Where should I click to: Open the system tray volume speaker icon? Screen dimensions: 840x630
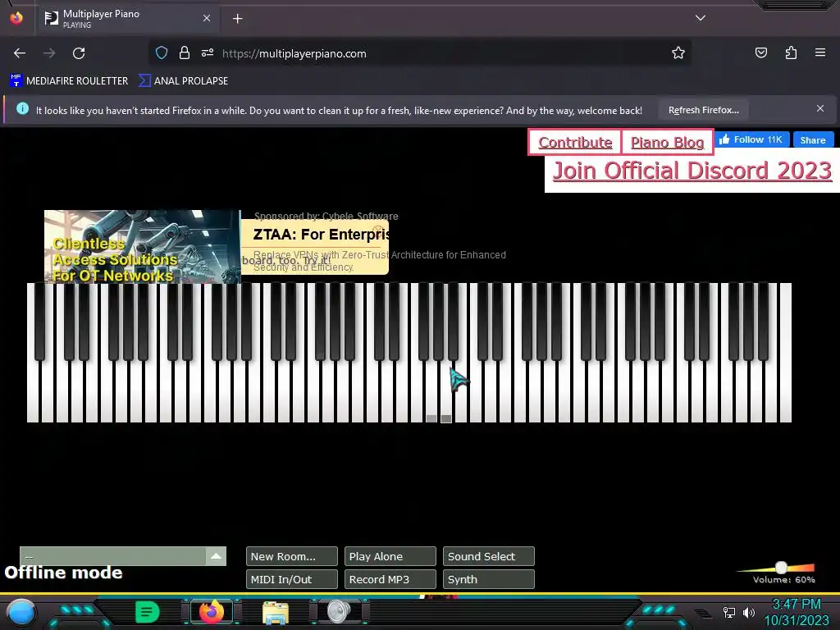click(749, 612)
